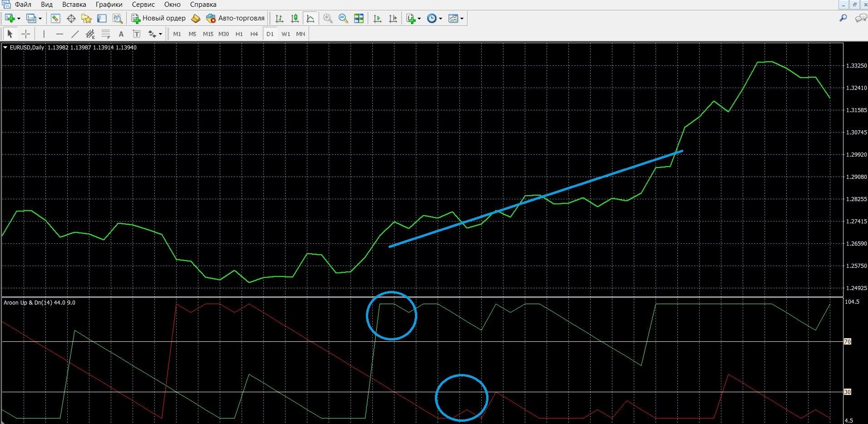The image size is (868, 424).
Task: Switch to M15 timeframe
Action: [208, 34]
